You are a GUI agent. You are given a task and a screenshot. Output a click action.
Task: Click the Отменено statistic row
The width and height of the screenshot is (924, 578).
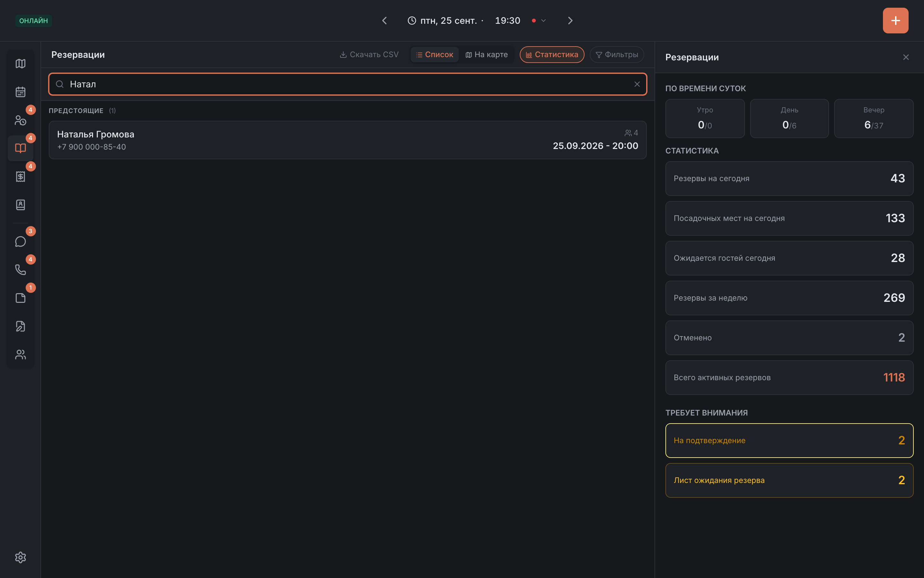[789, 337]
